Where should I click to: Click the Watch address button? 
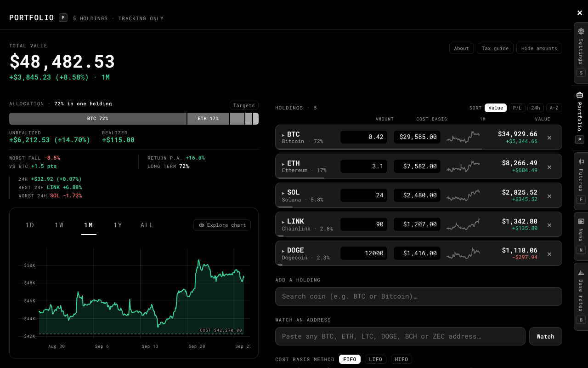click(546, 336)
